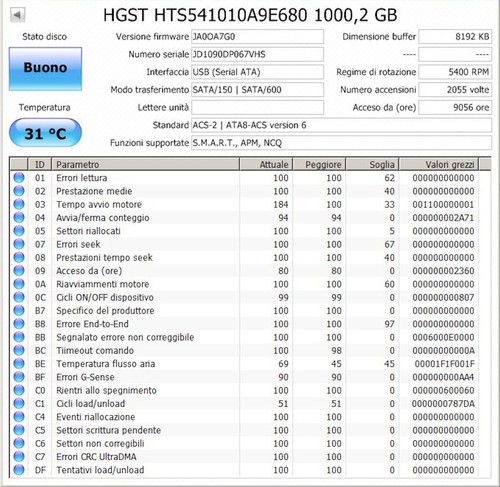This screenshot has width=500, height=487.
Task: Click the Parametro column header
Action: point(146,164)
